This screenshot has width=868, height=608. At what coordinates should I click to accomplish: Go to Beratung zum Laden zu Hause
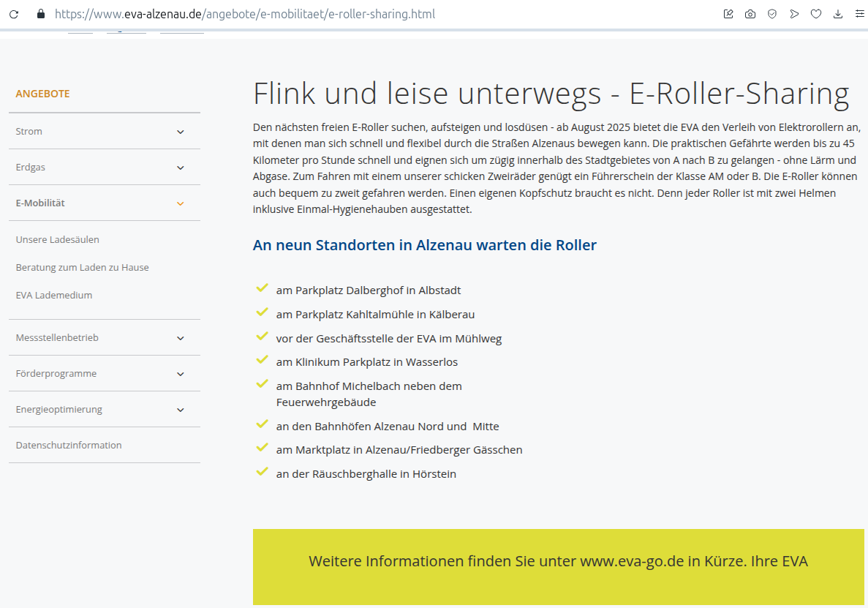click(82, 268)
